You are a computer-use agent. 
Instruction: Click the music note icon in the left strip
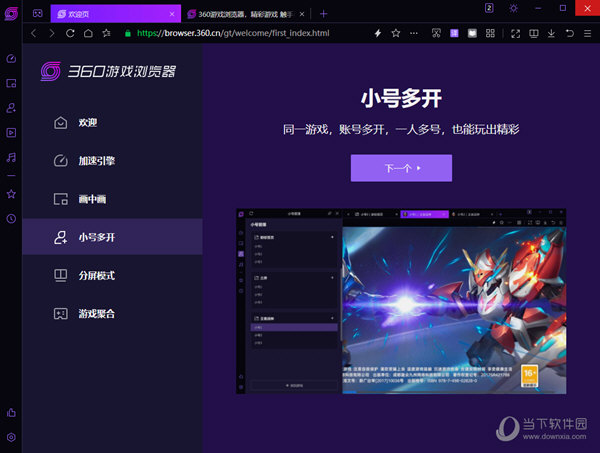11,157
